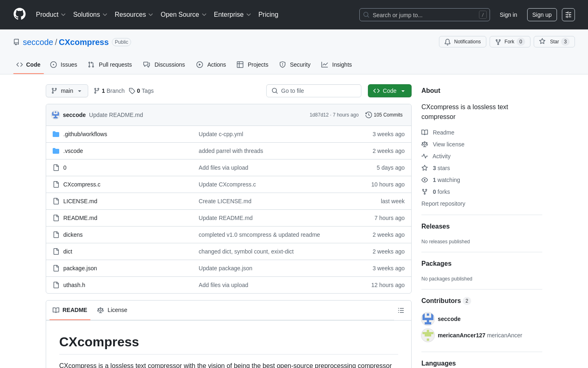Select the License tab in the README panel
The image size is (588, 368).
click(112, 310)
